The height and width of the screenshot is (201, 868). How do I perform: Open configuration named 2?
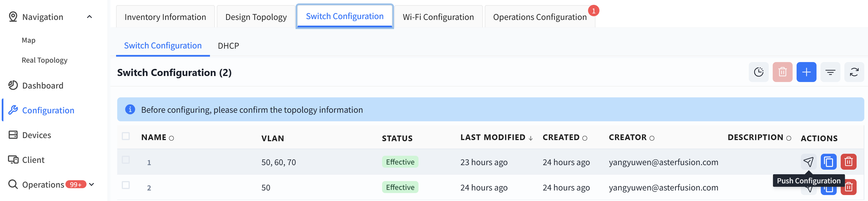point(149,188)
